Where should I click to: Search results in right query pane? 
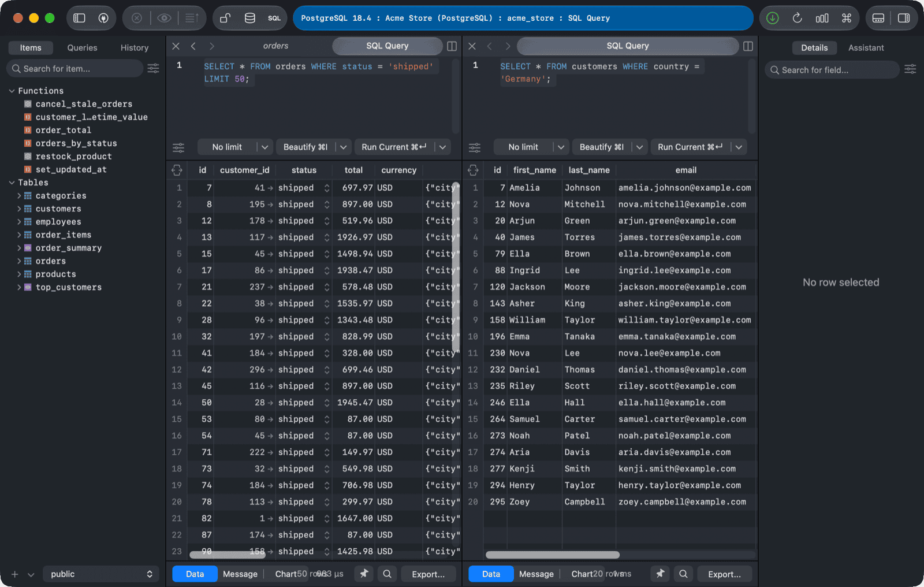[x=683, y=574]
